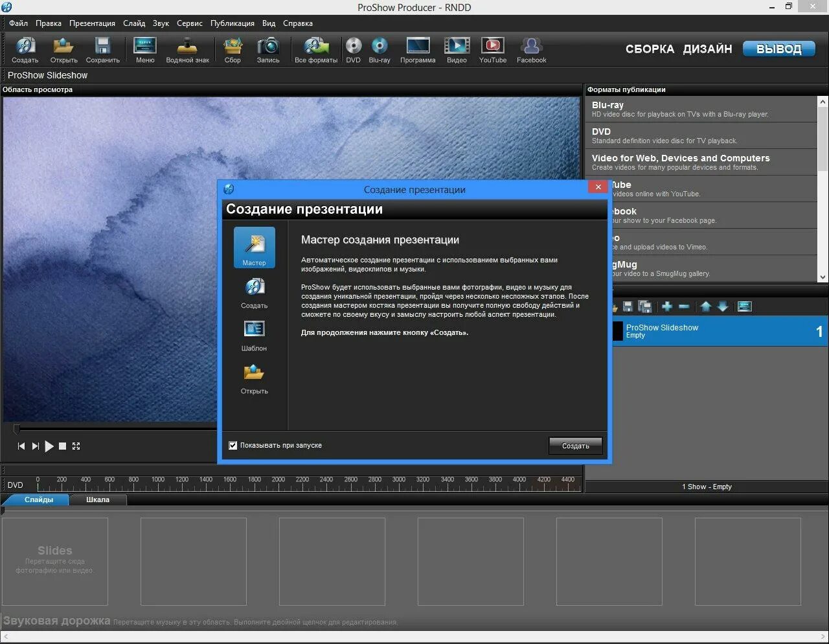Click the save all shows icon in project panel

(x=645, y=306)
